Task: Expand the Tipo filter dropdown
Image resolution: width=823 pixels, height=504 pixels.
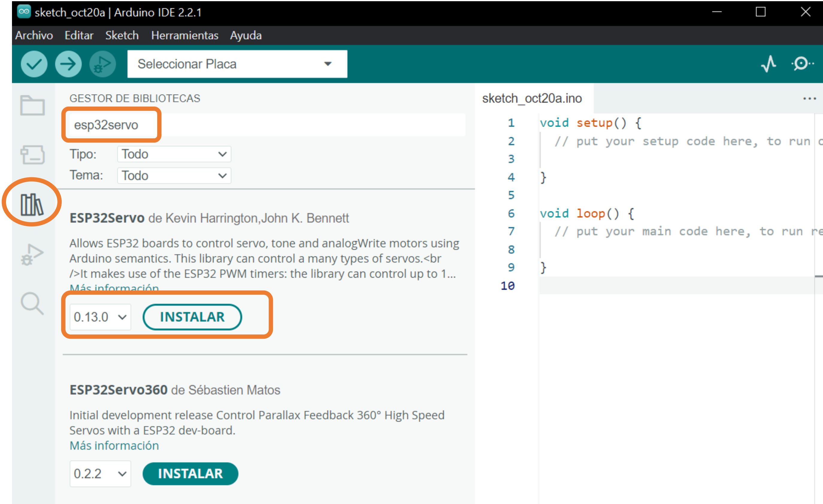Action: click(174, 154)
